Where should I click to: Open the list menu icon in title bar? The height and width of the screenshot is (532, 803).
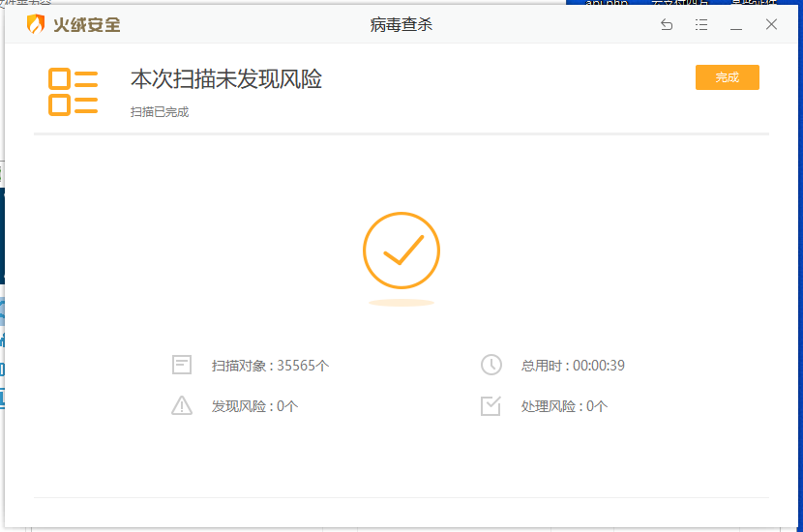click(701, 25)
